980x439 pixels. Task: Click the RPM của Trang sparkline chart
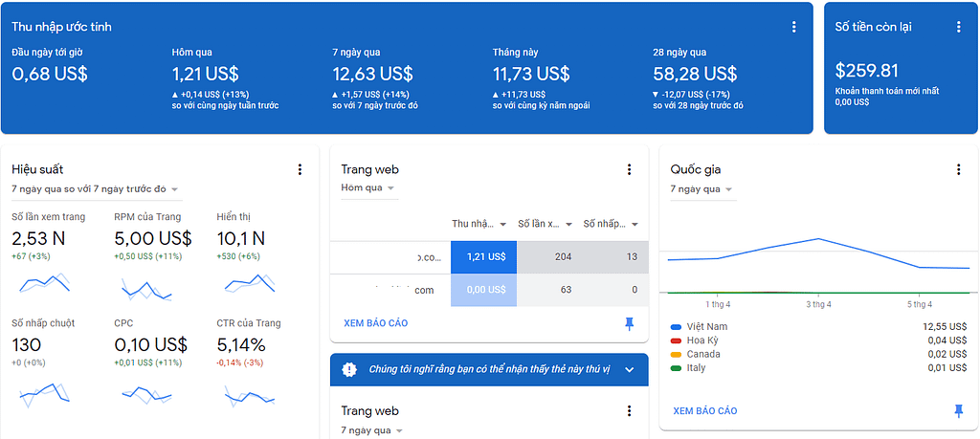pos(146,289)
